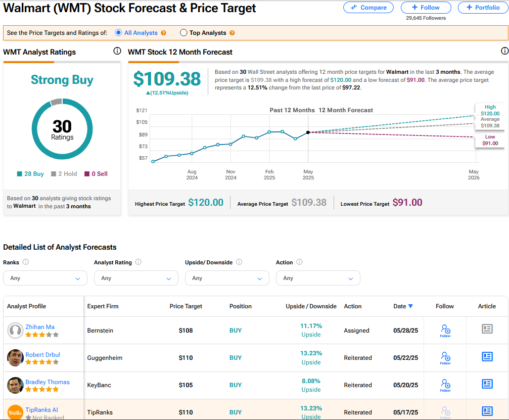Click info icon beside Upside/Downside filter
This screenshot has width=509, height=420.
(x=239, y=262)
